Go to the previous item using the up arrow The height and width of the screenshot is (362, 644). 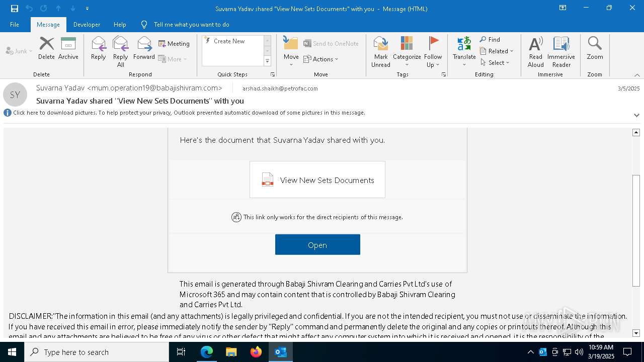pyautogui.click(x=58, y=9)
